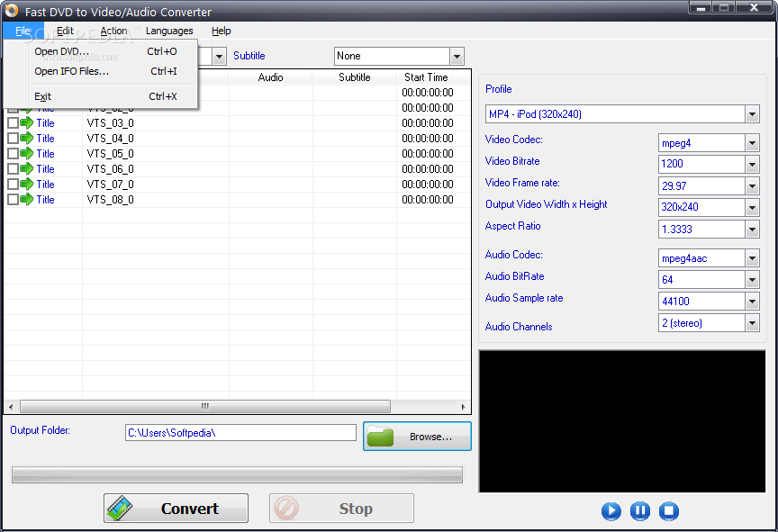Click the conversion progress bar
This screenshot has height=532, width=778.
coord(237,474)
